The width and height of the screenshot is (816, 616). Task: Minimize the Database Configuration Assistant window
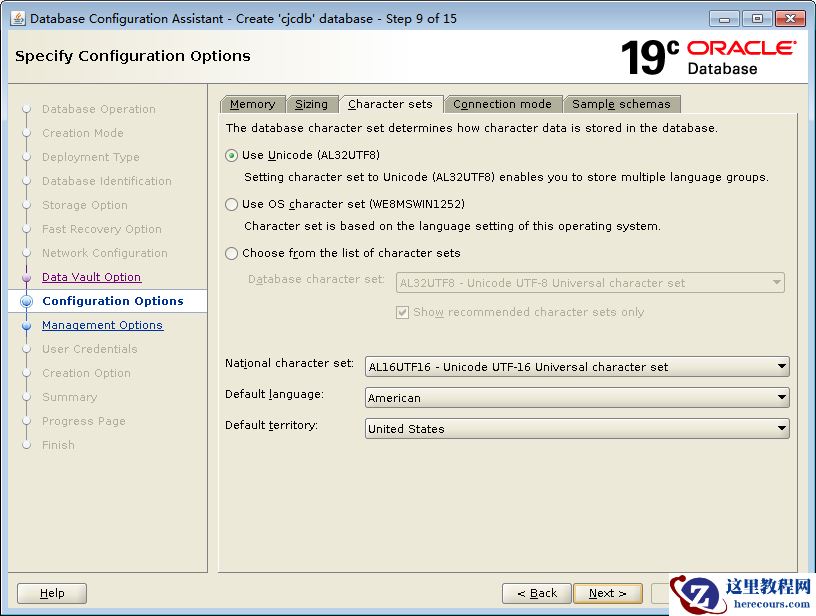[724, 19]
